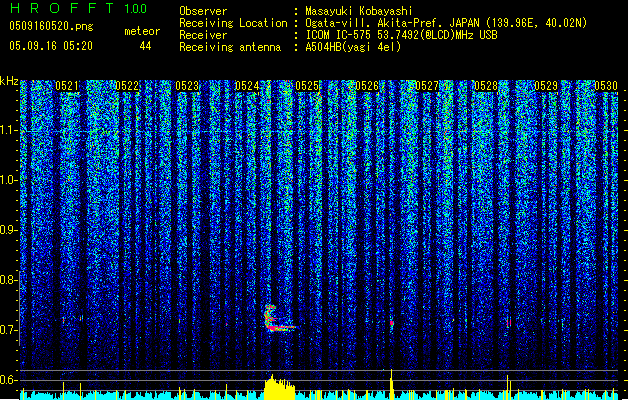Click the 1.1 frequency axis label

click(9, 130)
